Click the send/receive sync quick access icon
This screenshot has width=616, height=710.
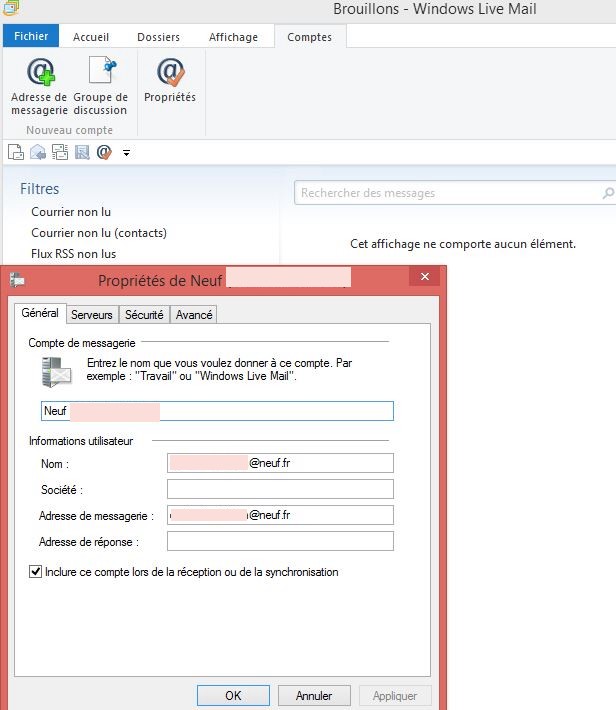coord(60,152)
